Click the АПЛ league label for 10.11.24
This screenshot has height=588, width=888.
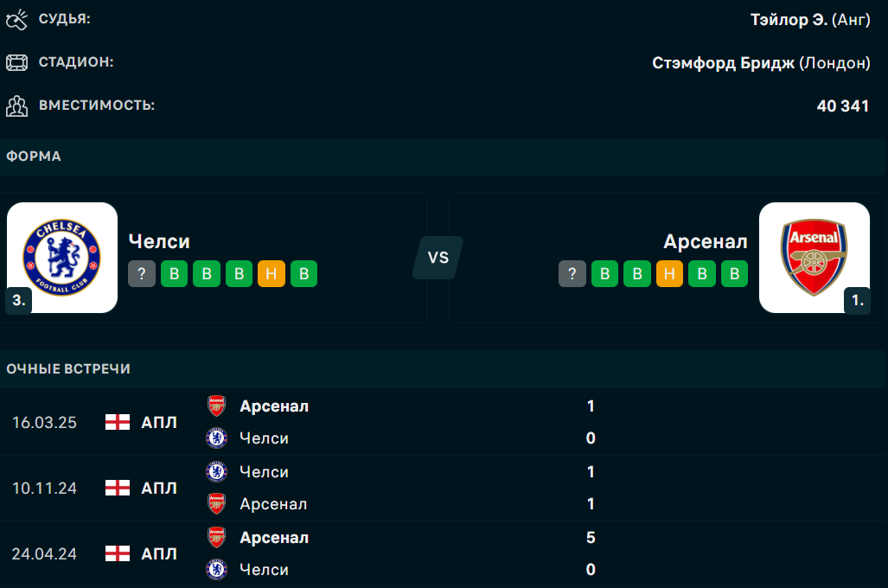coord(159,488)
